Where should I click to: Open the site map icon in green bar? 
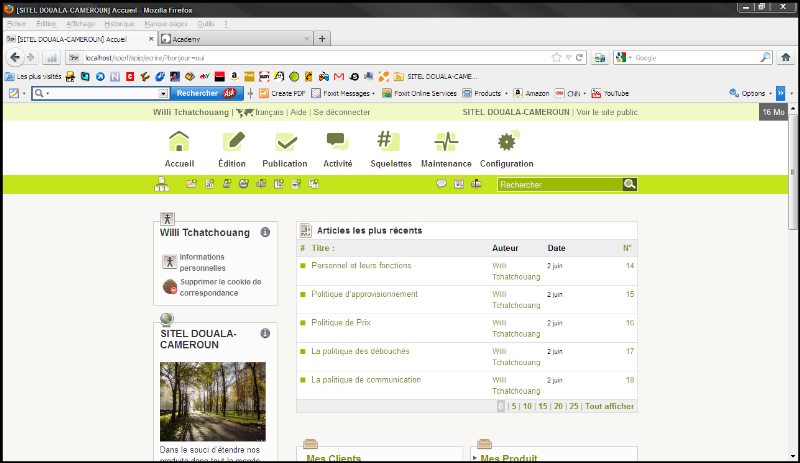(161, 184)
